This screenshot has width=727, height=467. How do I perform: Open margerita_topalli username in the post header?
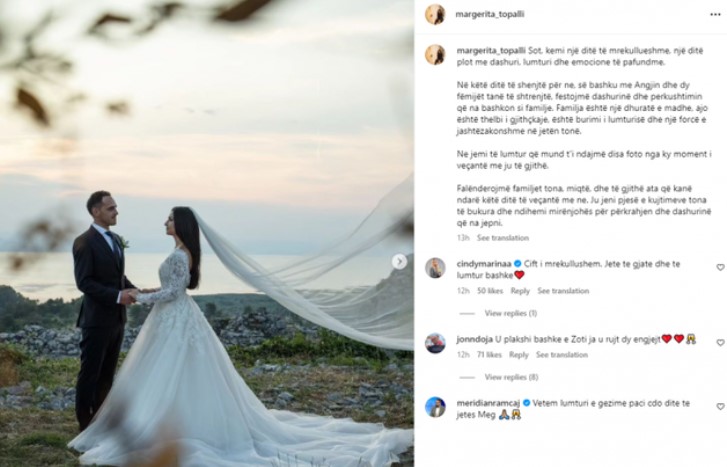(490, 14)
